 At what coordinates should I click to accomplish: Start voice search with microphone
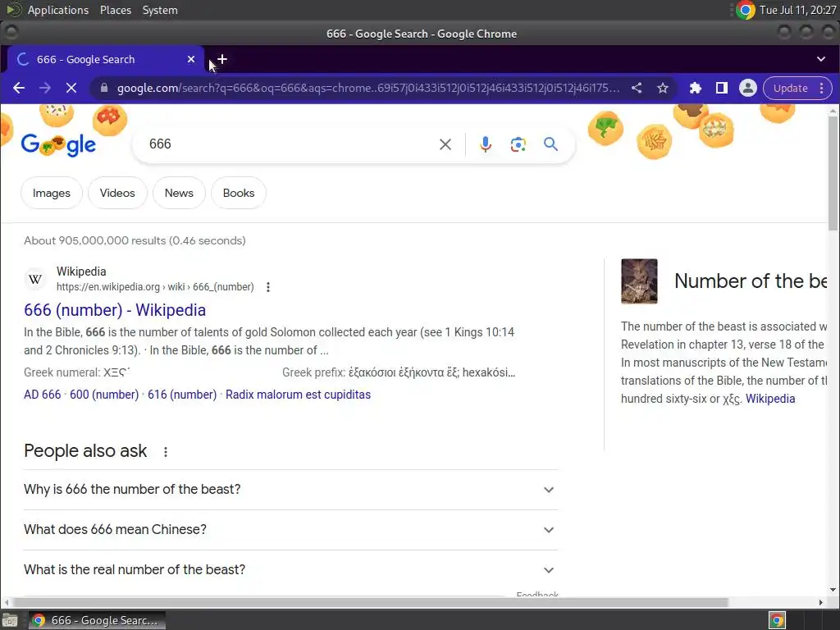[x=486, y=144]
